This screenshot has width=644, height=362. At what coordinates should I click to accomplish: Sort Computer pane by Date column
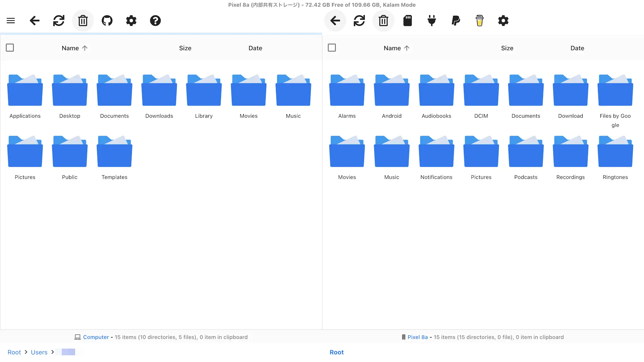tap(255, 48)
